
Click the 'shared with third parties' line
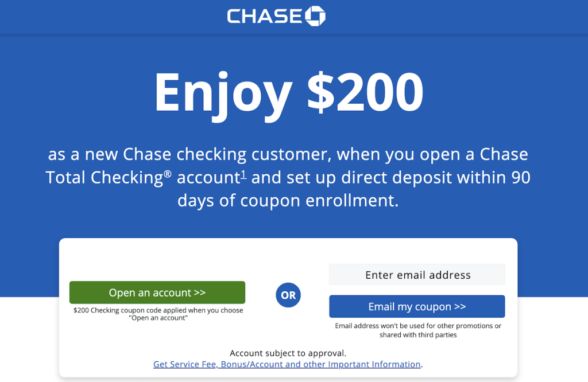coord(418,335)
